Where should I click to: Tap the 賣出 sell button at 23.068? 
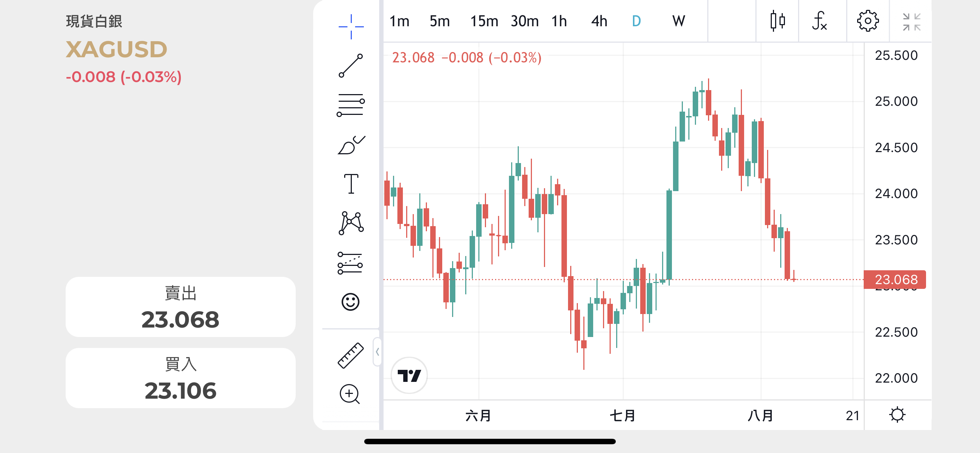click(180, 307)
